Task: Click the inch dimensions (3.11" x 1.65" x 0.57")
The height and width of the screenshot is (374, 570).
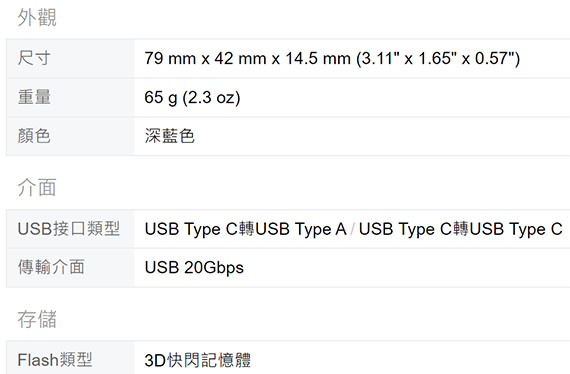Action: pos(438,58)
